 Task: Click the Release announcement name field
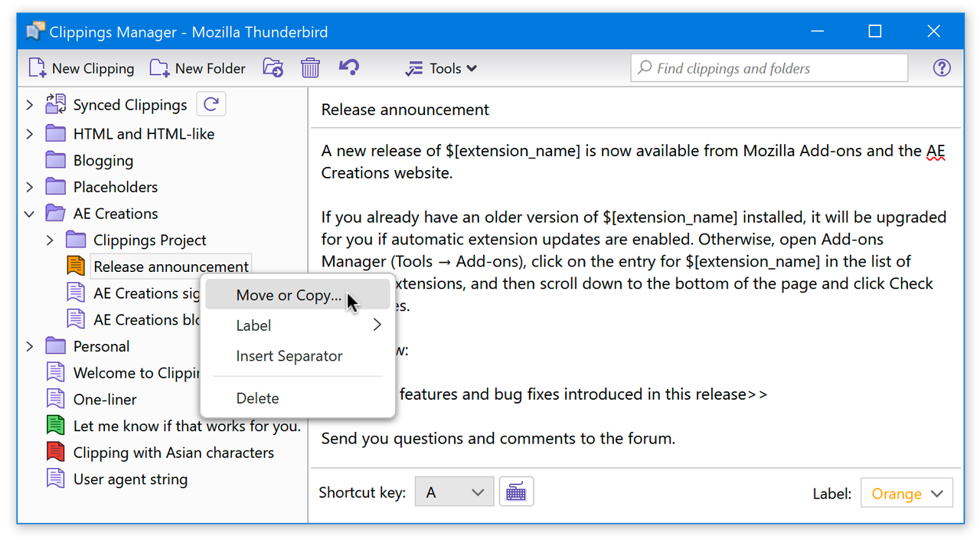(x=636, y=110)
